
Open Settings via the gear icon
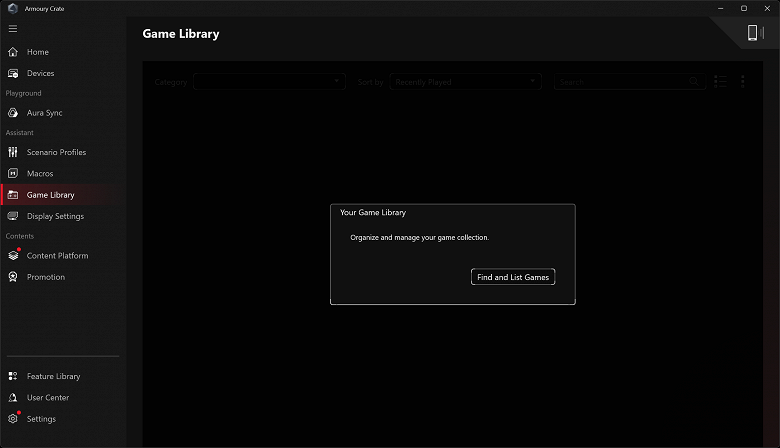pyautogui.click(x=13, y=419)
